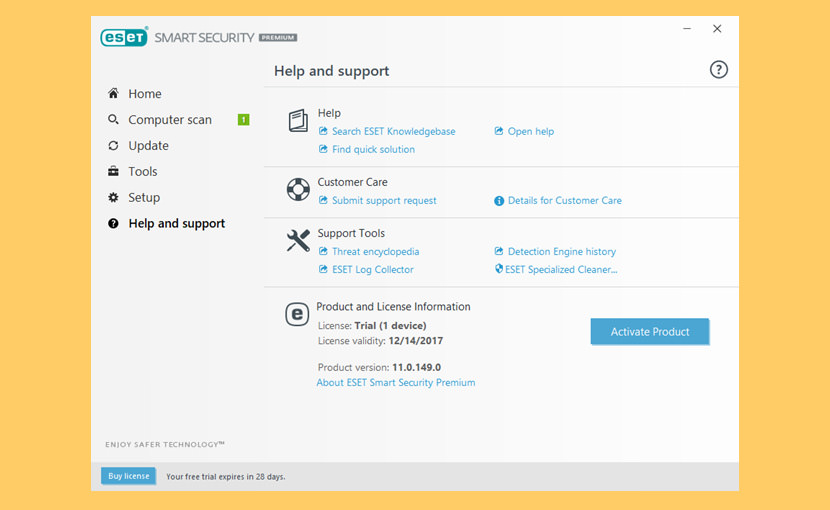Click the ESET logo in the header
The image size is (830, 510).
point(124,37)
